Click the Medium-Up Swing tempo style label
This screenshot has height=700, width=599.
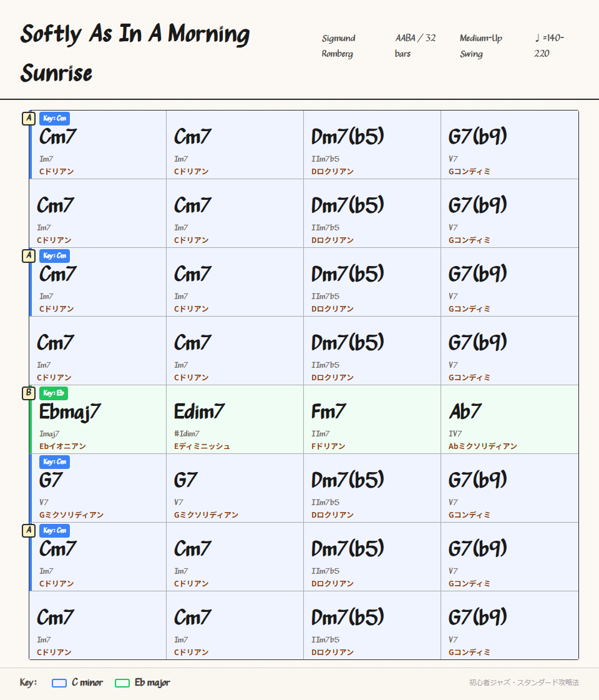click(x=482, y=46)
